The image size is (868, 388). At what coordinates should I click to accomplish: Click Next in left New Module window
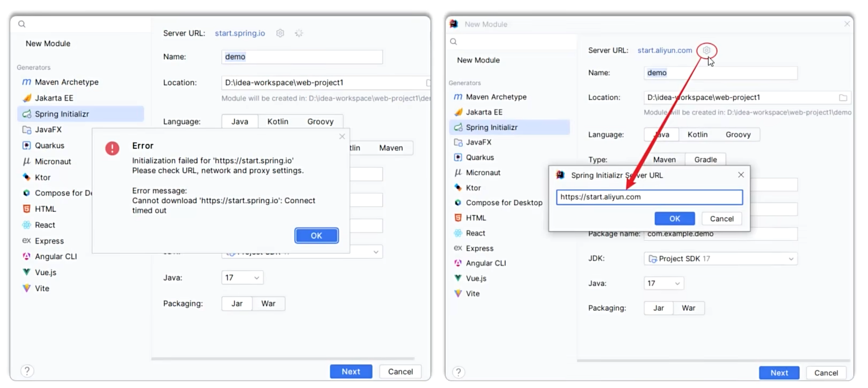coord(351,371)
